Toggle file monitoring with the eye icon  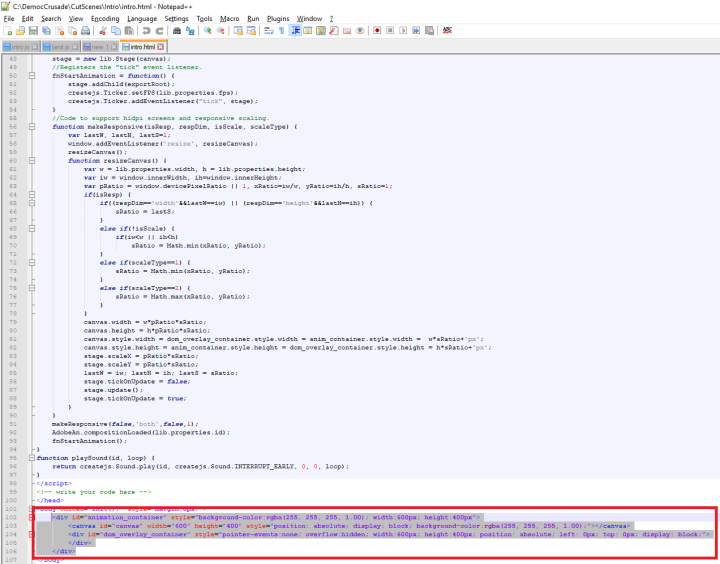pyautogui.click(x=360, y=31)
